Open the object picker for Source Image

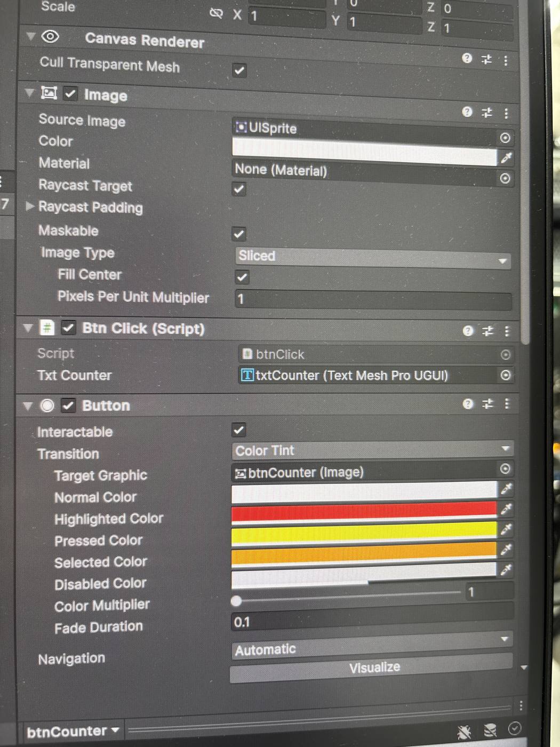coord(505,138)
